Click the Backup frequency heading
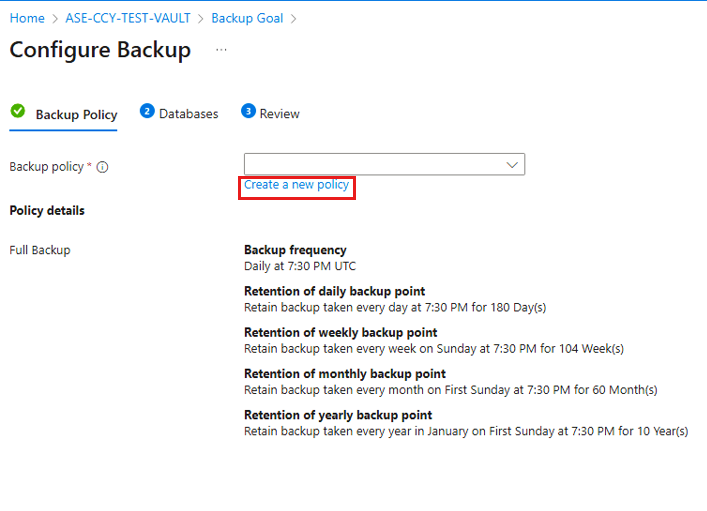The height and width of the screenshot is (511, 707). tap(295, 250)
